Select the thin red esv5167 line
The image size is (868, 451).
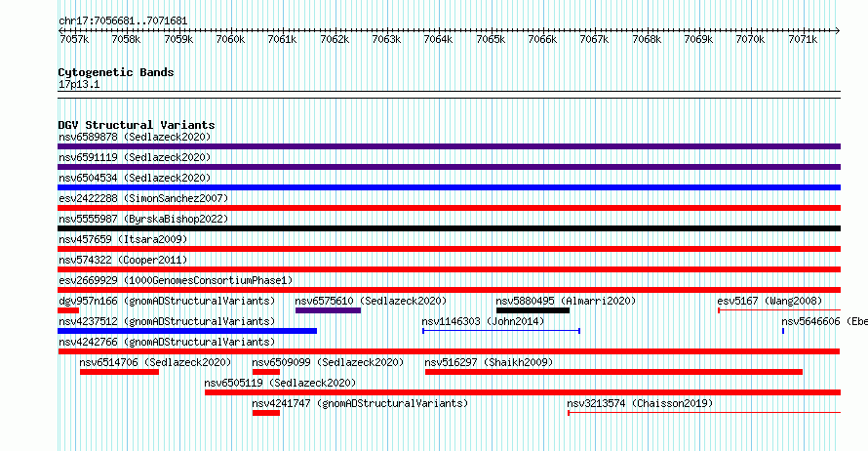click(779, 310)
